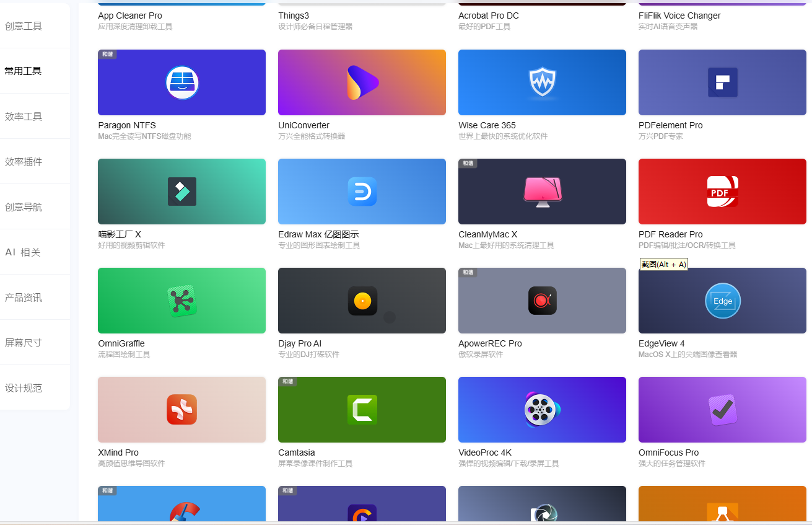Click the PDFelement Pro title

[x=671, y=125]
